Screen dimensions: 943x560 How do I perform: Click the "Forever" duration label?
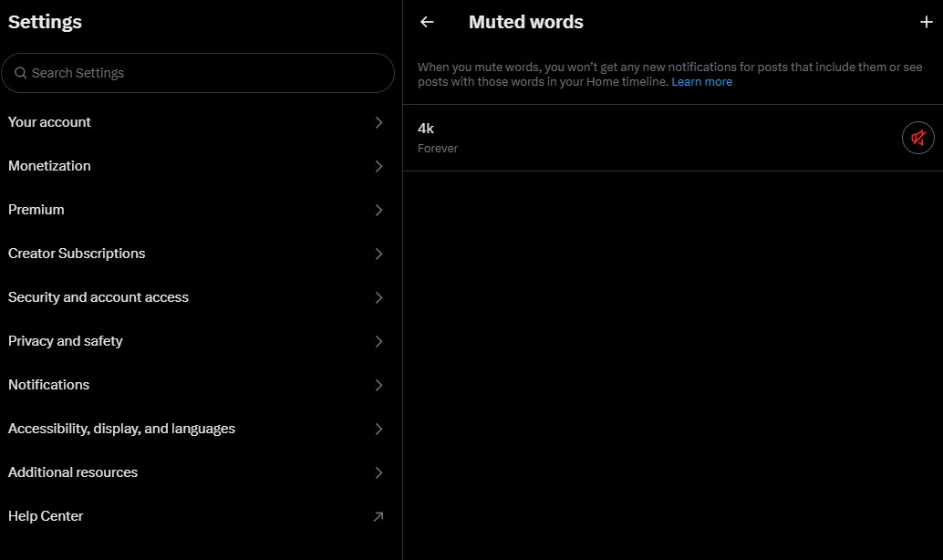pyautogui.click(x=438, y=149)
